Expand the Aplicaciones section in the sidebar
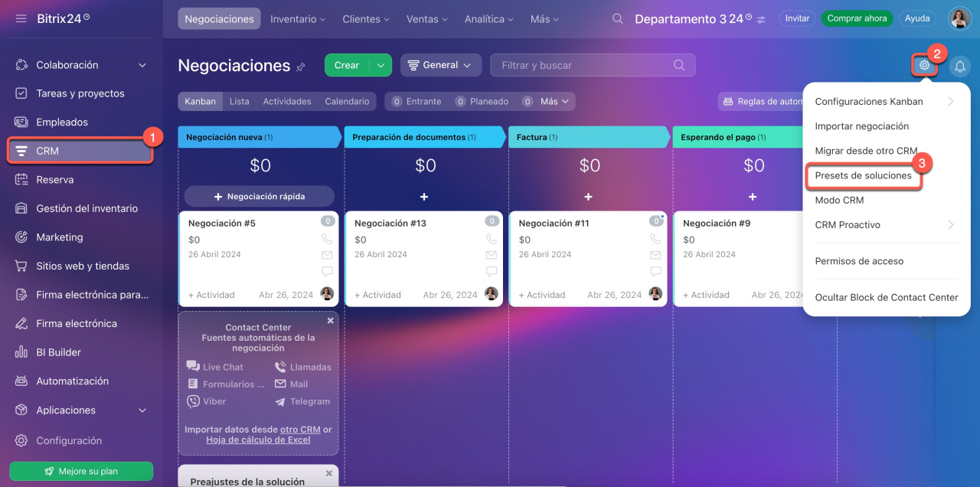The width and height of the screenshot is (980, 487). tap(142, 410)
